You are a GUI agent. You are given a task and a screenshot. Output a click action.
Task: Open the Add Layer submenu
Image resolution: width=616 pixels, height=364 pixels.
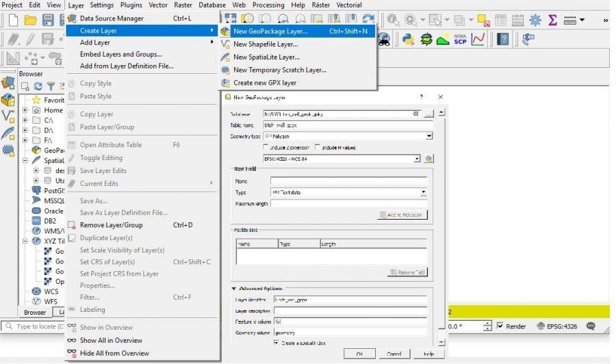click(x=94, y=42)
